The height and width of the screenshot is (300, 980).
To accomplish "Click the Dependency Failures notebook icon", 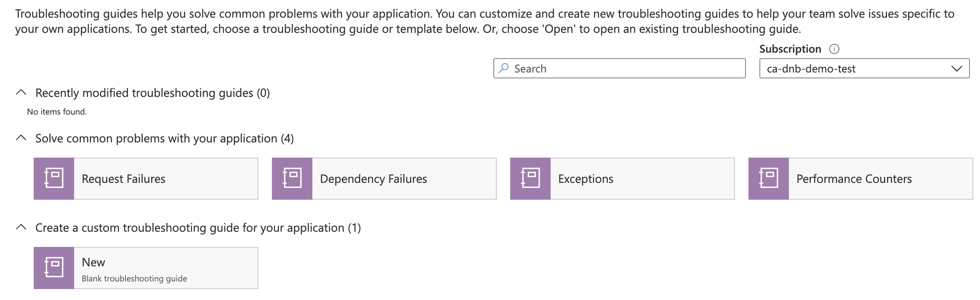I will 292,179.
